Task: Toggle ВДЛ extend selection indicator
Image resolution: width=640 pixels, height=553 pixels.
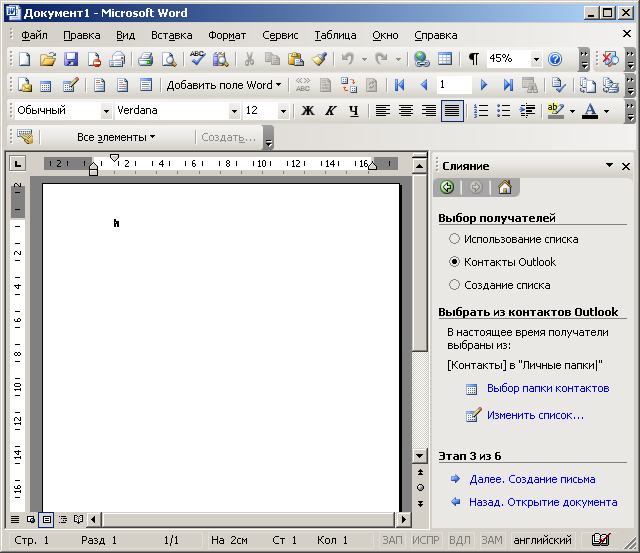Action: [x=460, y=540]
